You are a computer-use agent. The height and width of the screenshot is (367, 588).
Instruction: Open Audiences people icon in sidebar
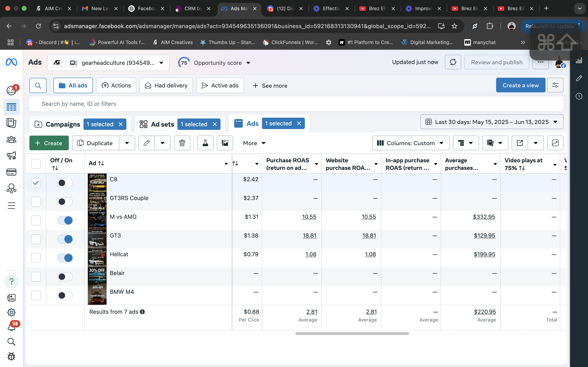pyautogui.click(x=11, y=140)
